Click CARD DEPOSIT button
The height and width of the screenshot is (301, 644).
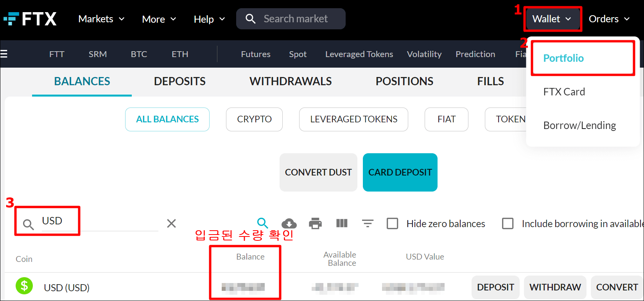click(400, 172)
